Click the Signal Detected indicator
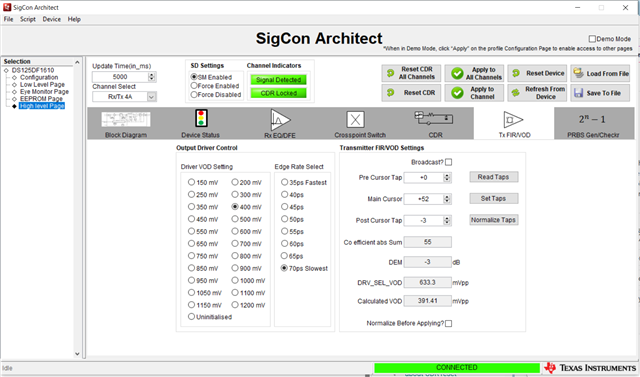Screen dimensions: 640x377 coord(279,80)
